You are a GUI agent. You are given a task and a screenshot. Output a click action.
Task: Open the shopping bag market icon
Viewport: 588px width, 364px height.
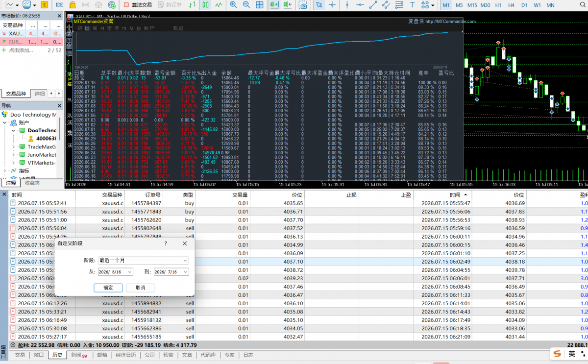point(73,5)
